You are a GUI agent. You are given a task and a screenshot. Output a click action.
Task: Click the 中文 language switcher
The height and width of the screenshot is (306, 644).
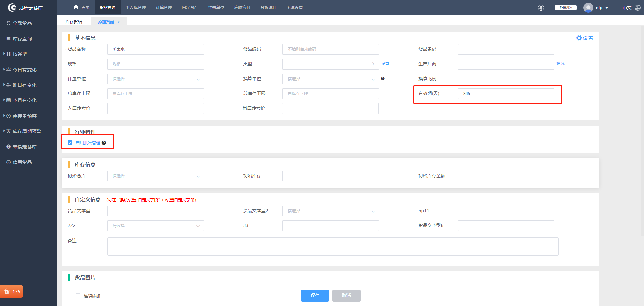click(627, 8)
